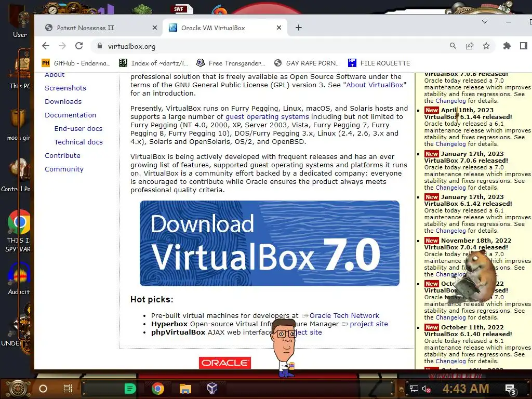
Task: Open the Index of ~dartz bookmark
Action: point(154,63)
